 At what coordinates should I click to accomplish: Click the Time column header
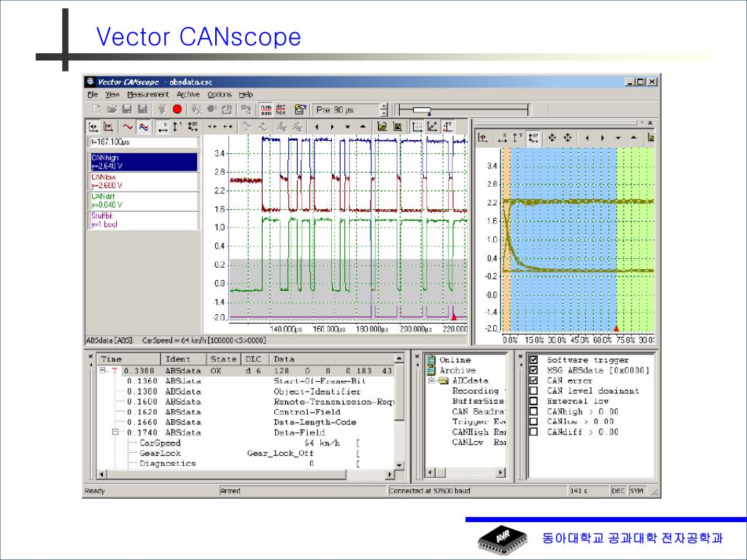128,359
